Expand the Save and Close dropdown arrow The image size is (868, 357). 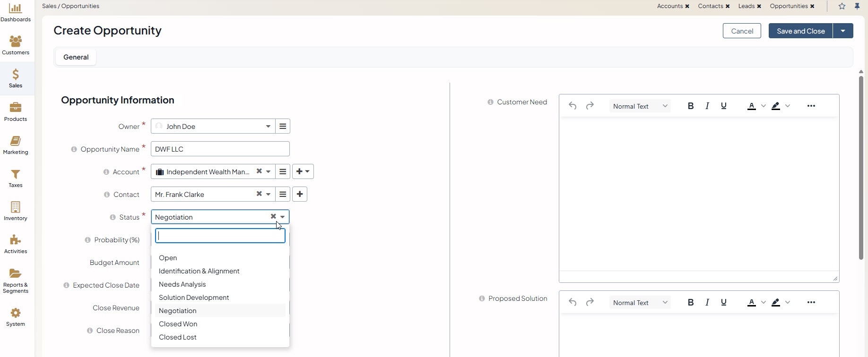[843, 31]
